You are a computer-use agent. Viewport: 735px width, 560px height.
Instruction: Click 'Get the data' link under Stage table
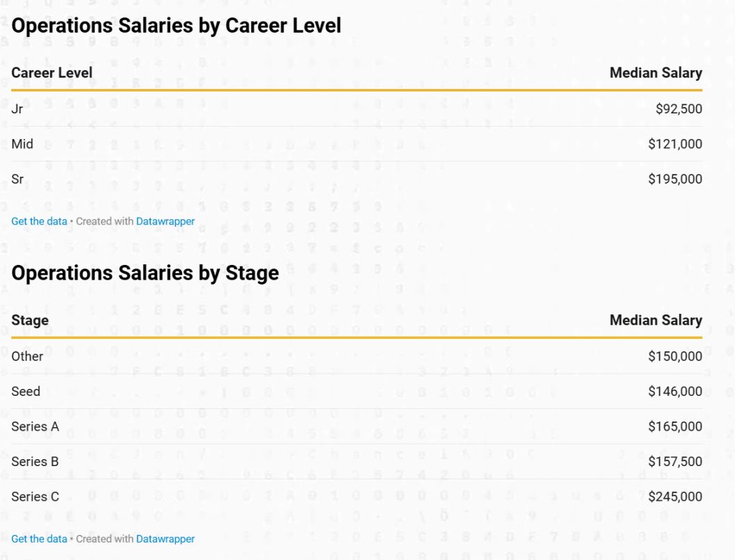(39, 538)
